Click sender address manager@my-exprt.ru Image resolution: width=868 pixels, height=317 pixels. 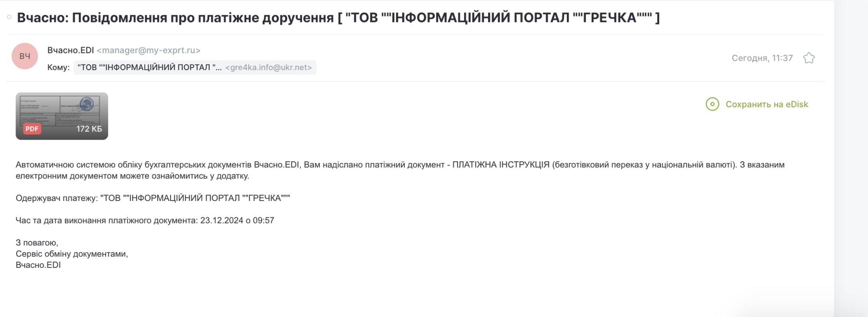pyautogui.click(x=148, y=50)
